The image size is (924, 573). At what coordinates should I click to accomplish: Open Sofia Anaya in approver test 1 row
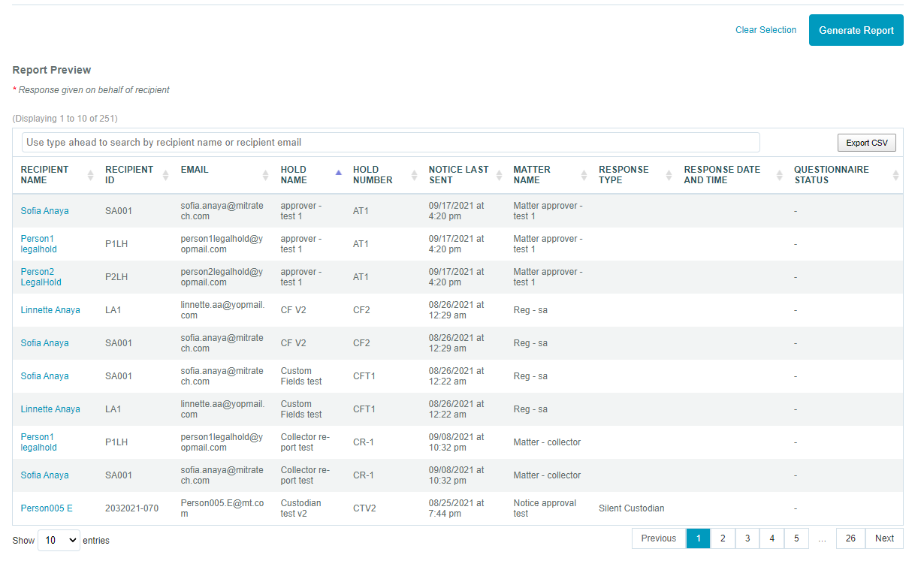pyautogui.click(x=44, y=211)
